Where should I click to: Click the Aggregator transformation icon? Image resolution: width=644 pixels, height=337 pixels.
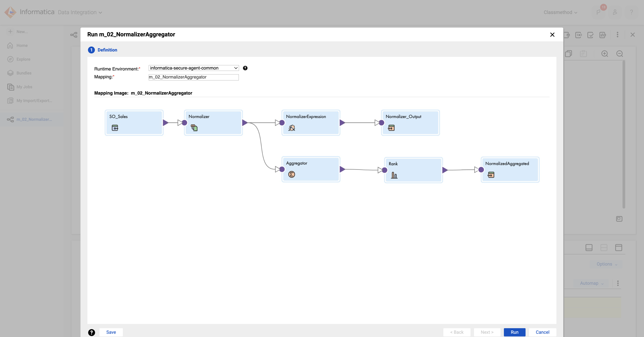click(291, 174)
